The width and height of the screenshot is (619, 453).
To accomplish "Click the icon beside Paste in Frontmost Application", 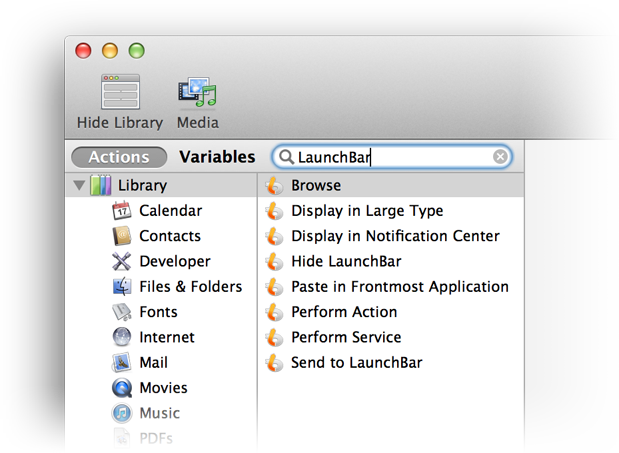I will click(274, 286).
